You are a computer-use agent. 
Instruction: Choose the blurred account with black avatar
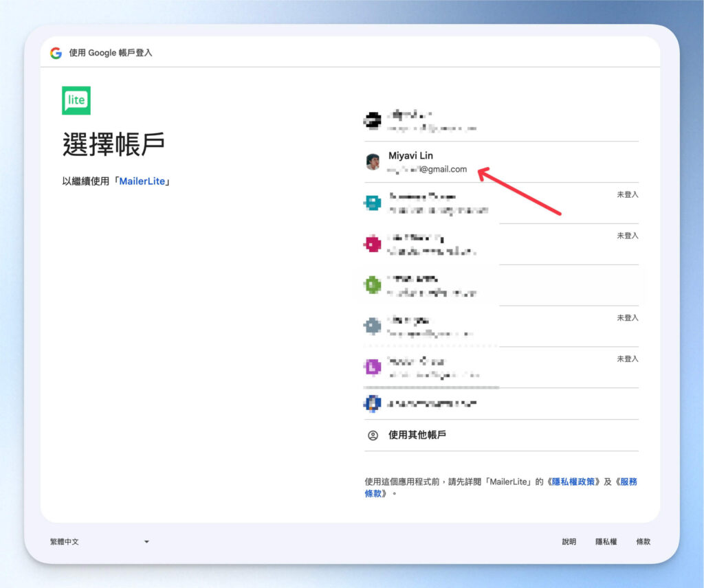tap(501, 121)
